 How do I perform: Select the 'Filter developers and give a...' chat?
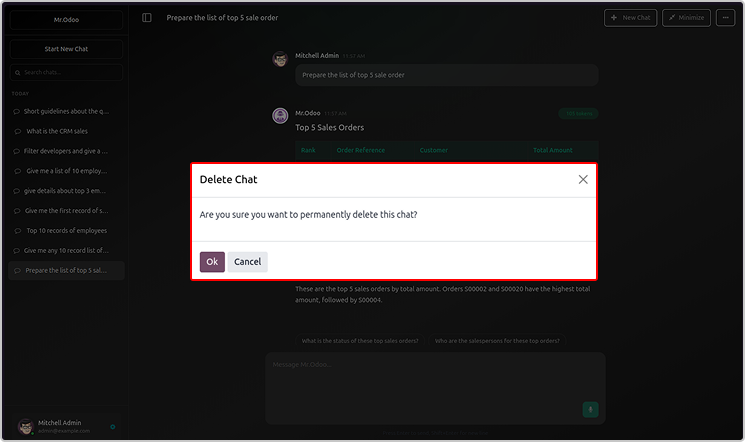click(x=67, y=151)
